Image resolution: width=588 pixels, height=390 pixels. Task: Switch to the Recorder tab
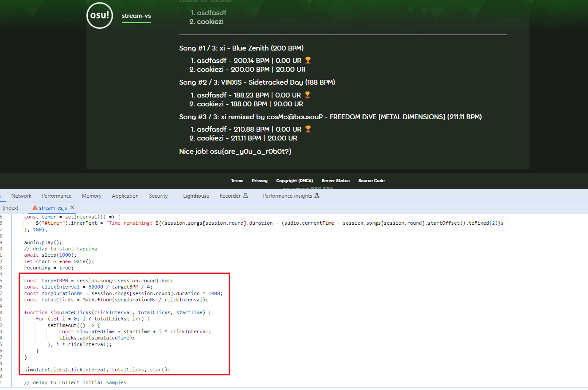tap(230, 196)
